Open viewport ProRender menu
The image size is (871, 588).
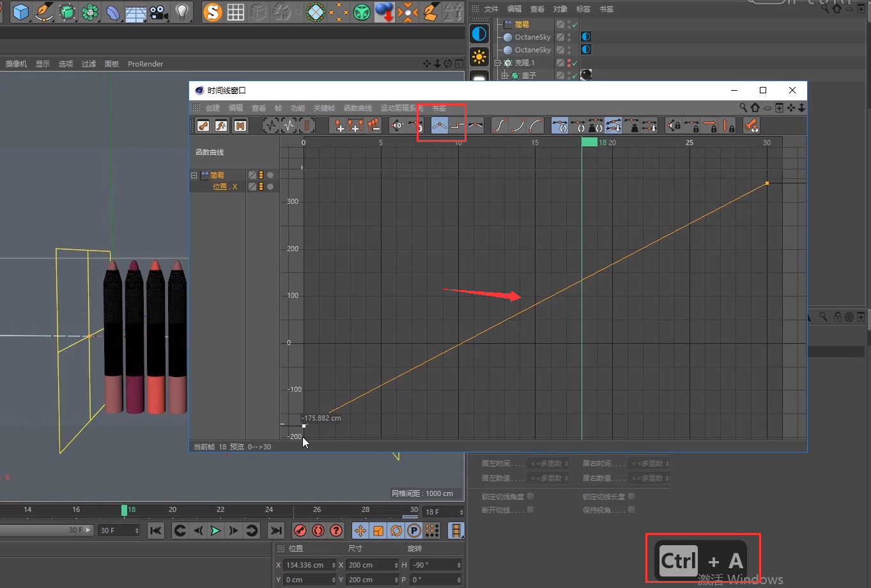click(145, 64)
